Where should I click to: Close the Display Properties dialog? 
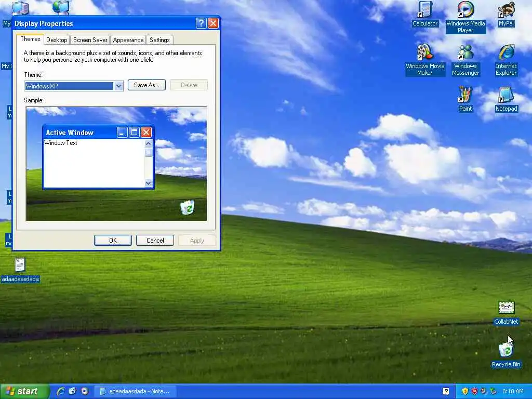coord(213,23)
